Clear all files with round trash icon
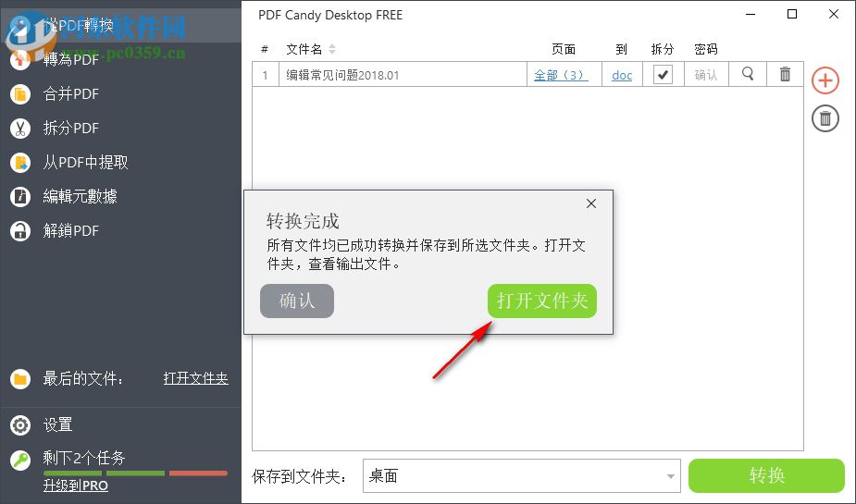Viewport: 856px width, 504px height. pos(825,118)
